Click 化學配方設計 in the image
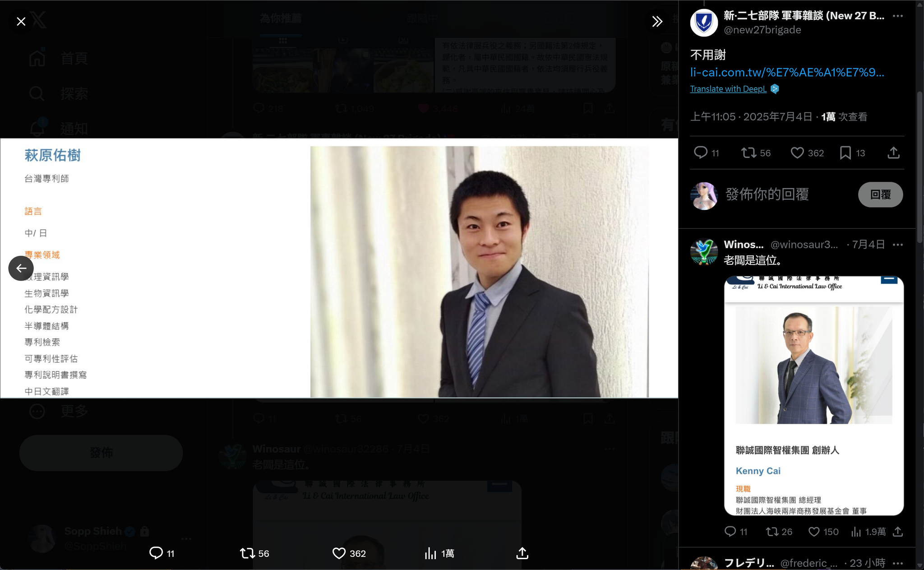This screenshot has width=924, height=570. [x=51, y=310]
